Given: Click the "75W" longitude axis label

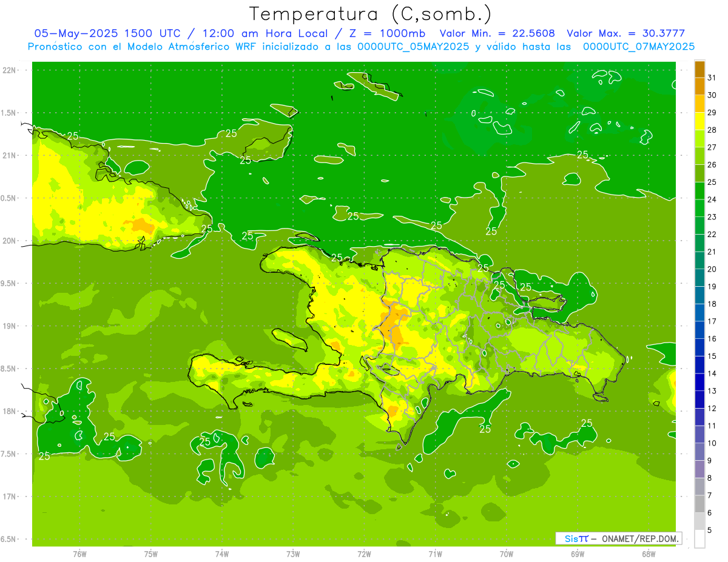Looking at the screenshot, I should point(151,554).
